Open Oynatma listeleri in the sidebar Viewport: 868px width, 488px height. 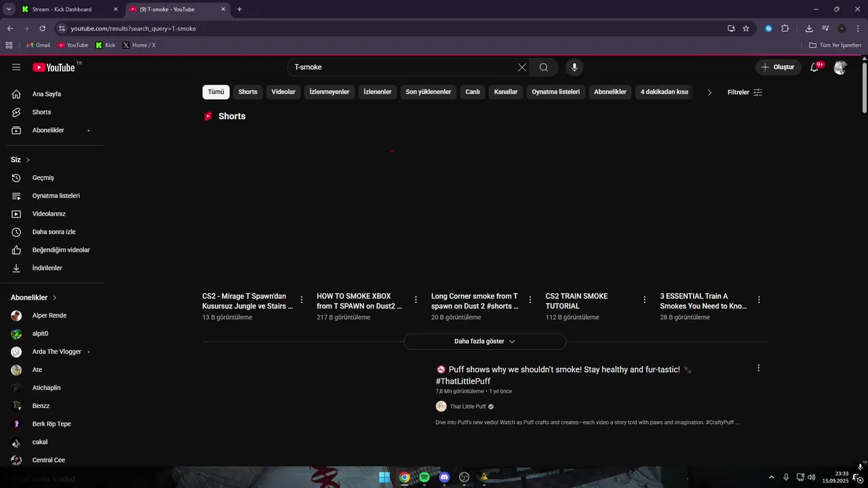(54, 196)
